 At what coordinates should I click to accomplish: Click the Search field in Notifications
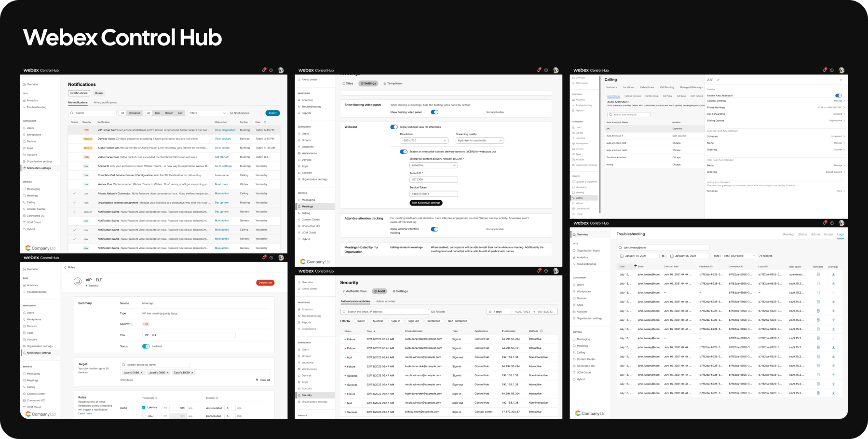click(x=93, y=113)
